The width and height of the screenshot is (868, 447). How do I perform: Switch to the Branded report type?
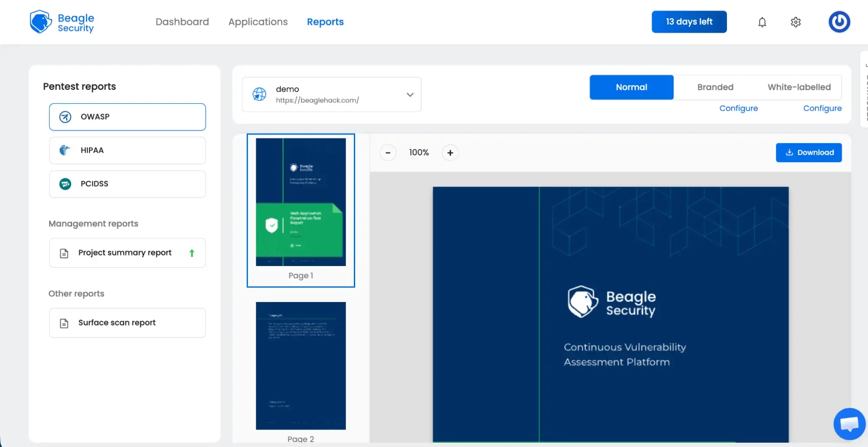[715, 87]
